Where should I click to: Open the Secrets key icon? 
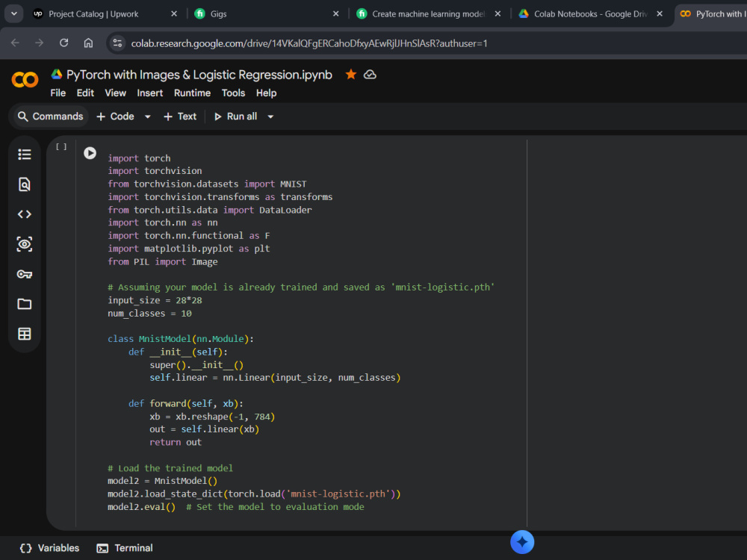(25, 274)
